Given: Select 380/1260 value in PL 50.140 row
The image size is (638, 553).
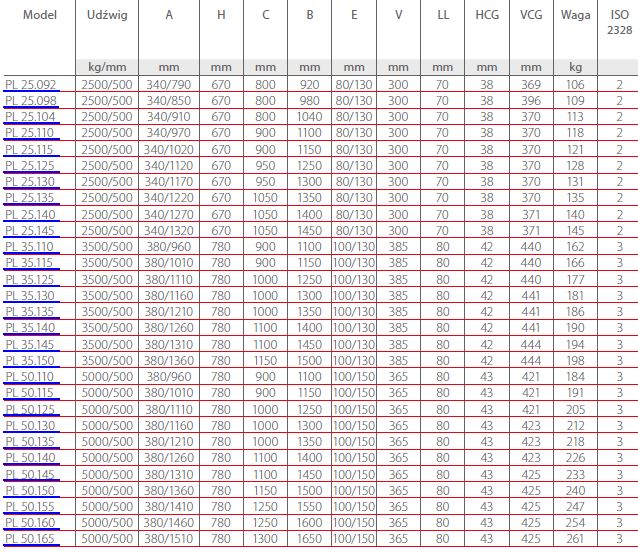Looking at the screenshot, I should (168, 458).
